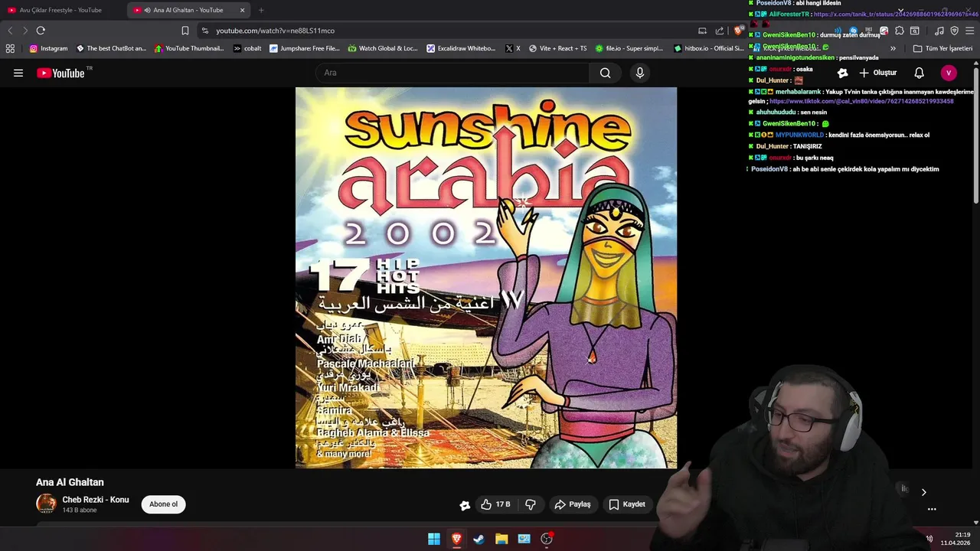The height and width of the screenshot is (551, 980).
Task: Open 'The best ChatBot an...' bookmark
Action: pos(111,48)
